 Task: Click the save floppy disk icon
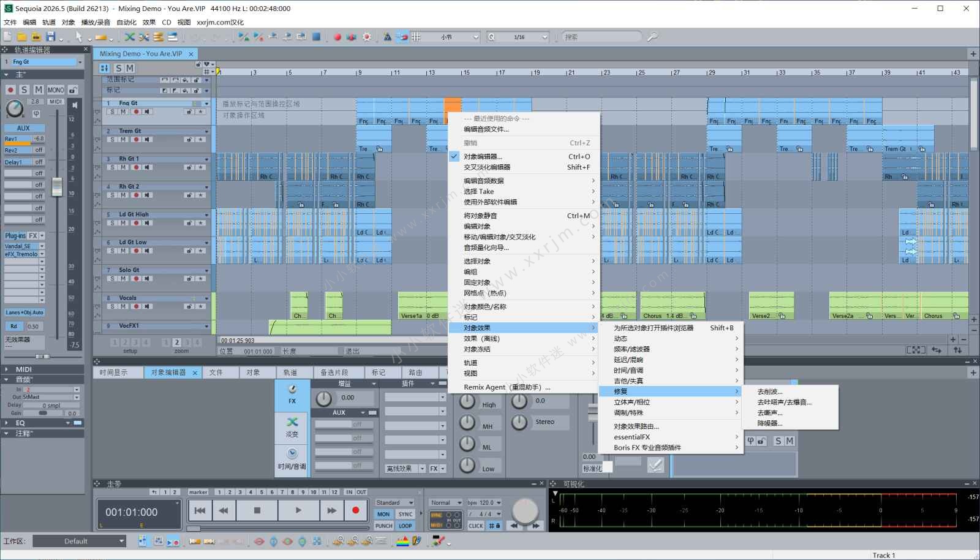(x=51, y=37)
